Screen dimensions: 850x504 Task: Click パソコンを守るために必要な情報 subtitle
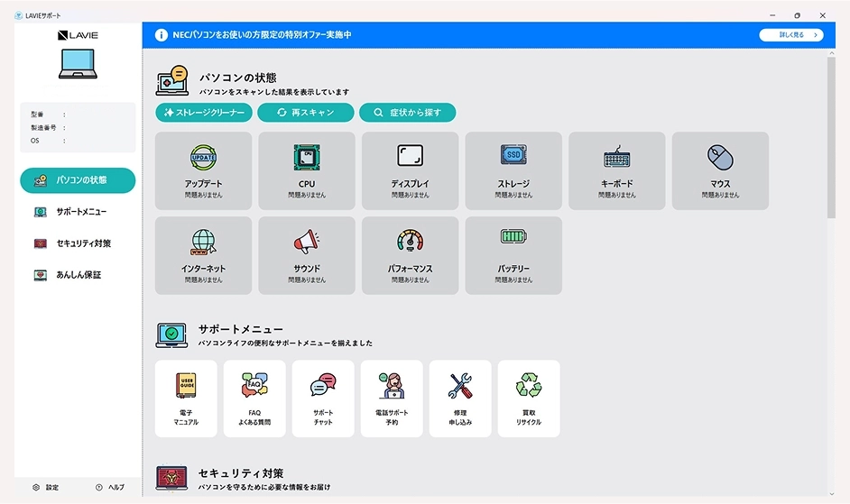pyautogui.click(x=264, y=487)
